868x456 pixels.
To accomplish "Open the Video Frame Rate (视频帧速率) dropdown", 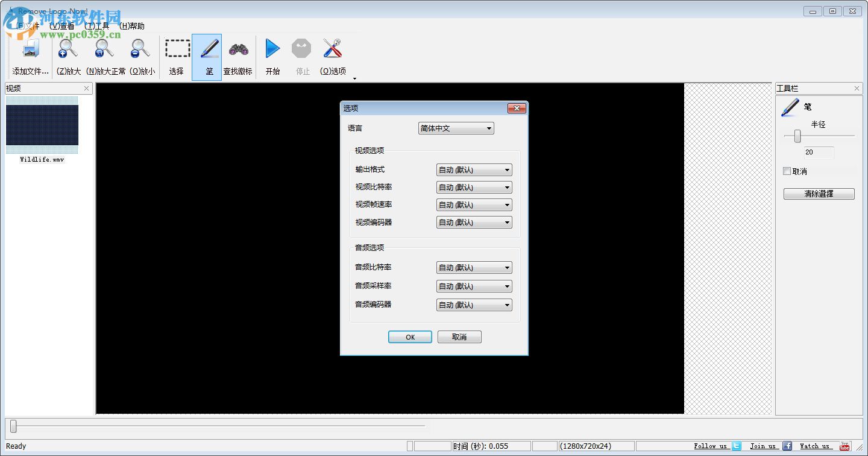I will click(x=474, y=205).
